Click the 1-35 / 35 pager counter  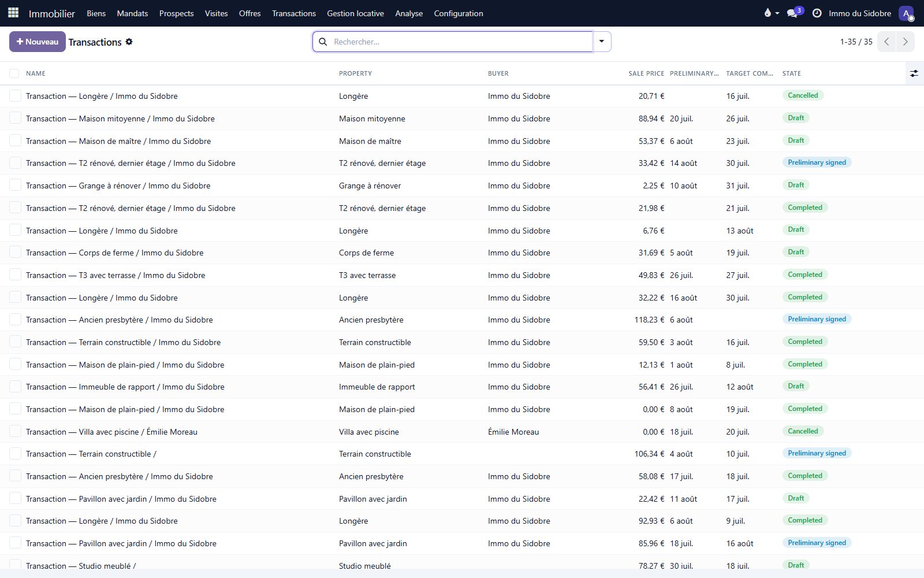856,42
